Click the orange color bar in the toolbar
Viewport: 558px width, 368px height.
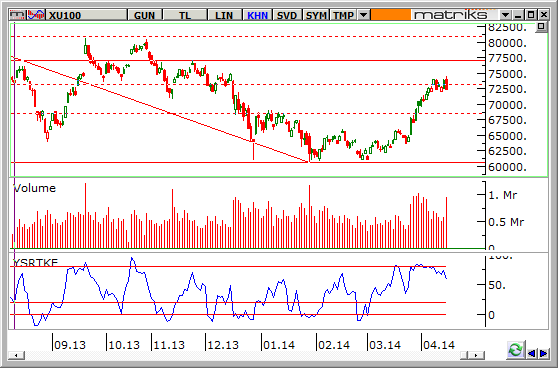[x=390, y=15]
